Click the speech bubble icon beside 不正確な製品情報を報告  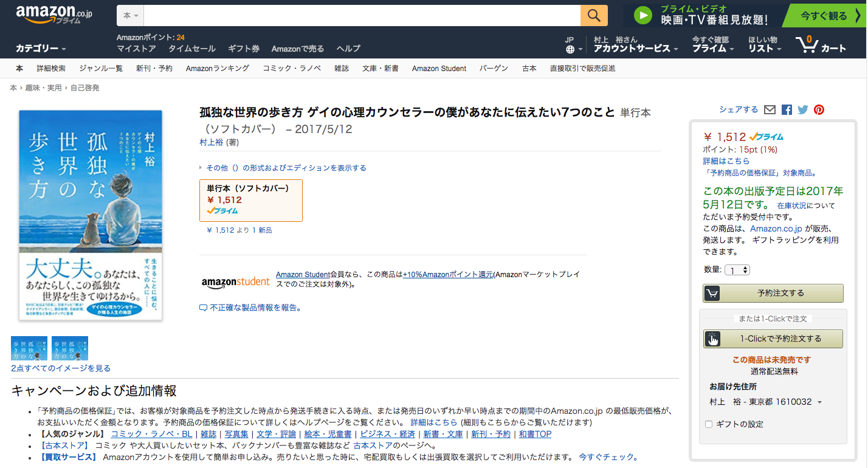click(204, 308)
